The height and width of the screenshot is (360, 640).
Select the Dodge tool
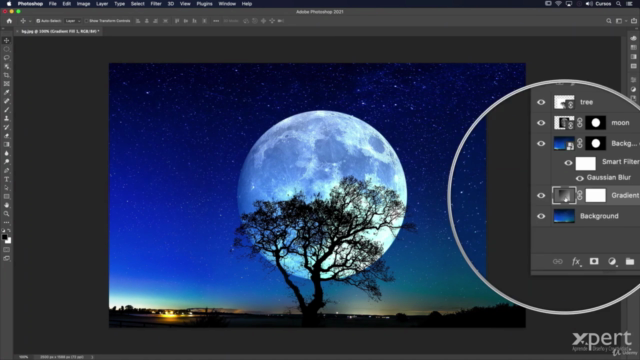coord(7,162)
